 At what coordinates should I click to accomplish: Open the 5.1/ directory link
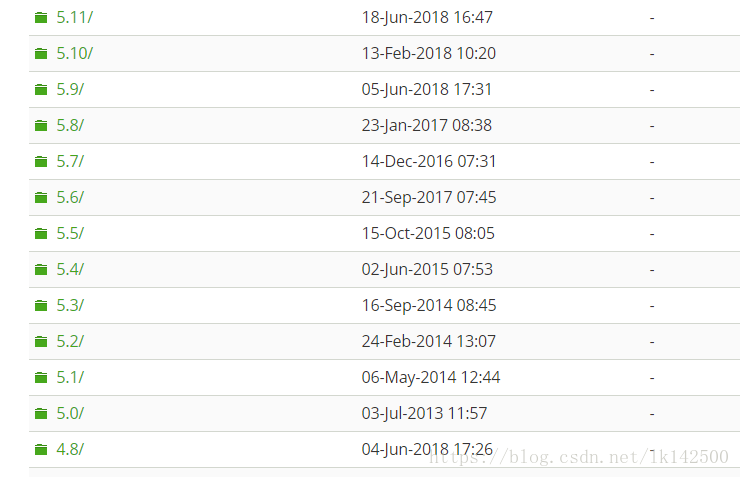[x=70, y=378]
